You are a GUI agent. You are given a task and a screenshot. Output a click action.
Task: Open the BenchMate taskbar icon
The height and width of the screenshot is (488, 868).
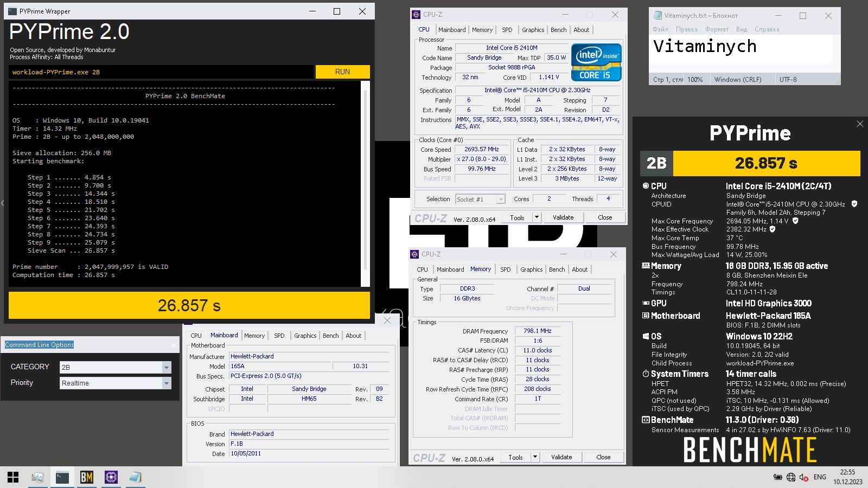(87, 477)
